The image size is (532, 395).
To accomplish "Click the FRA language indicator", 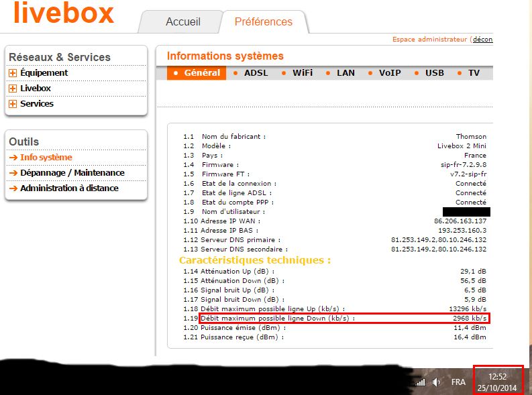I will point(458,382).
